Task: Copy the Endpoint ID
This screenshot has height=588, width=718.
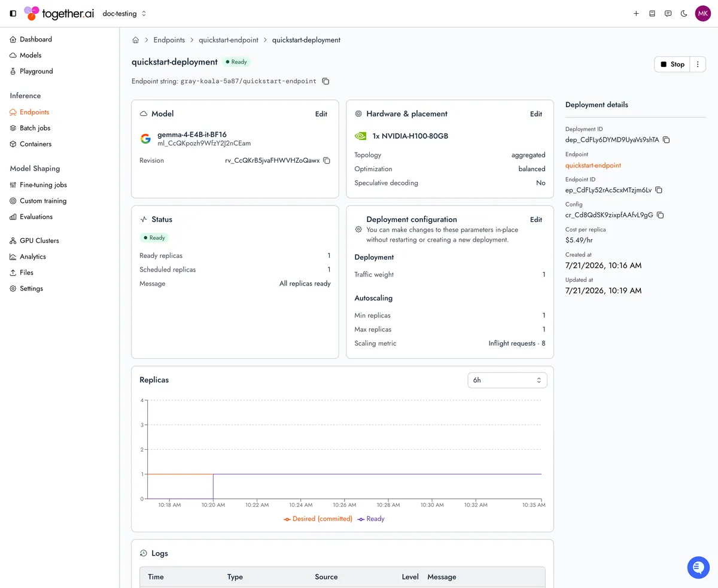Action: coord(659,190)
